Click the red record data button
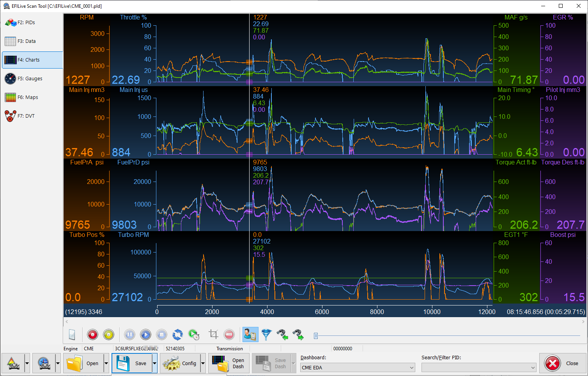Viewport: 588px width, 376px height. click(92, 335)
